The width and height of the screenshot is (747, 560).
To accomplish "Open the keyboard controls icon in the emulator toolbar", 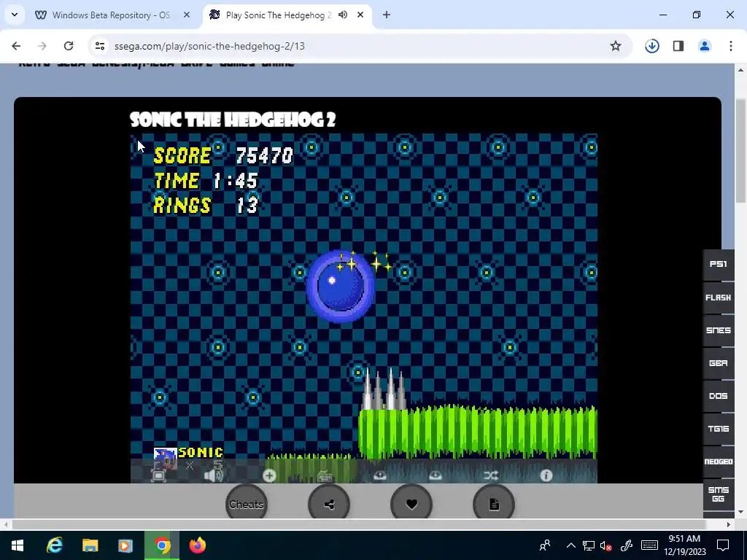I will (x=325, y=475).
